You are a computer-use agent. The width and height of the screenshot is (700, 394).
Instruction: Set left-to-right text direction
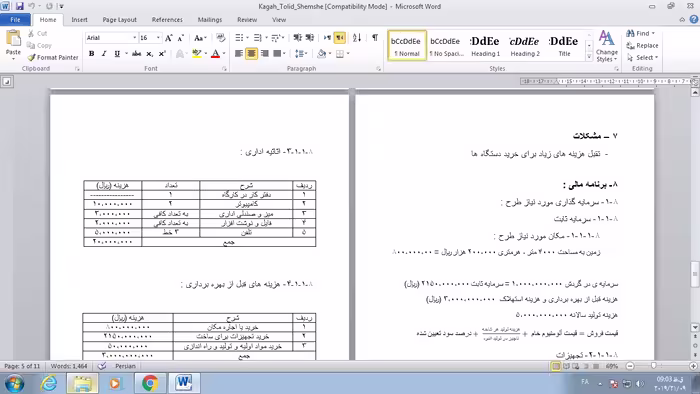click(327, 37)
